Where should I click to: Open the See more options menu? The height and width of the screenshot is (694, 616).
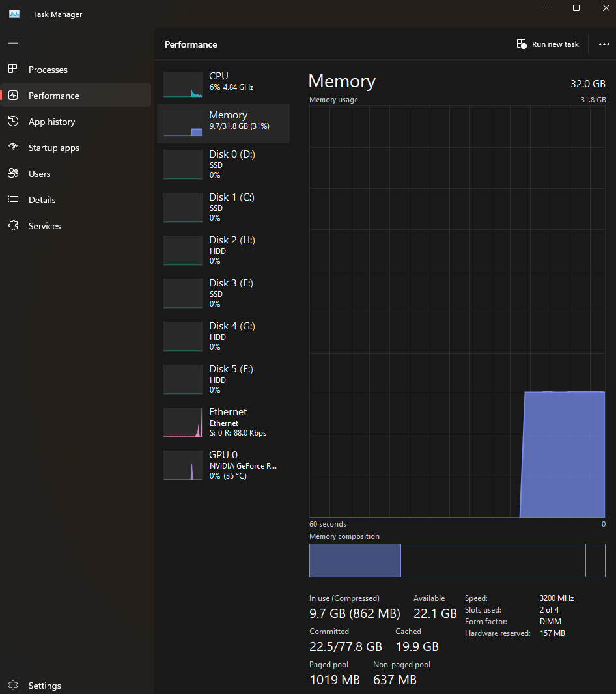604,44
